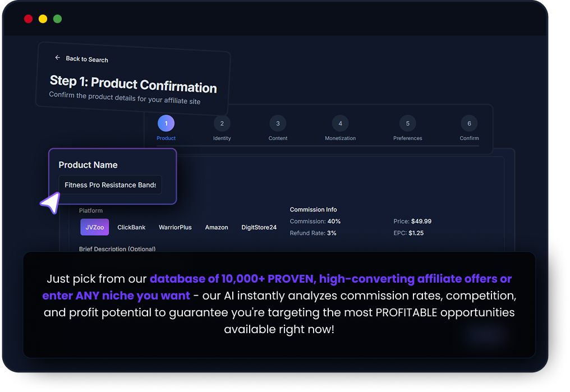Go to step 5 Preferences circle
The height and width of the screenshot is (392, 570).
[408, 123]
